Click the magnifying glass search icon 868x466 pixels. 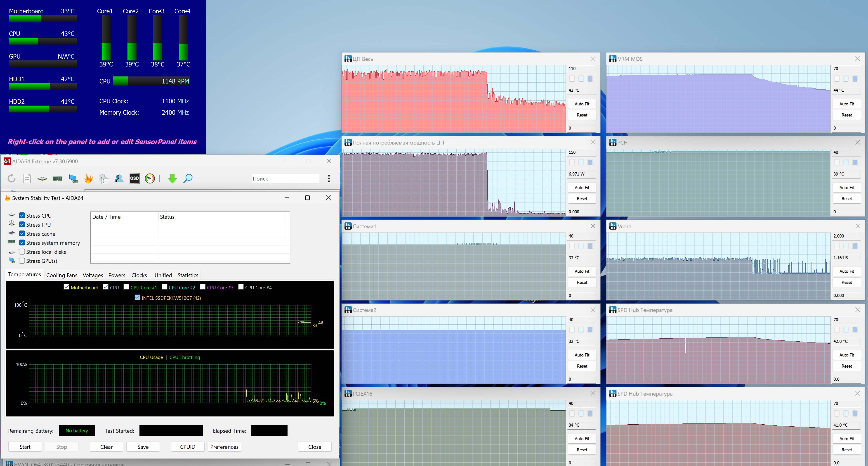188,178
